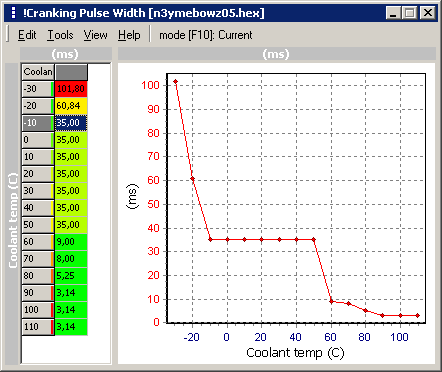The image size is (442, 372).
Task: Click the window grip icon in title bar
Action: (x=13, y=13)
